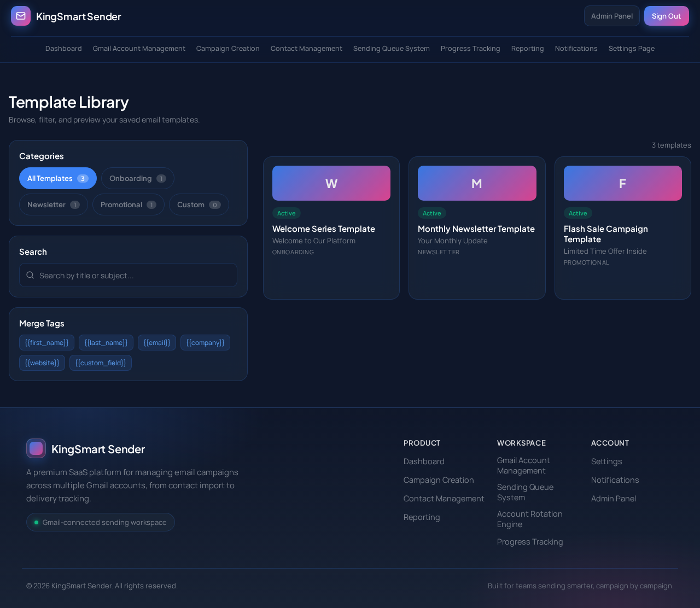This screenshot has height=608, width=700.
Task: Click the Welcome Series Template title
Action: pos(324,229)
